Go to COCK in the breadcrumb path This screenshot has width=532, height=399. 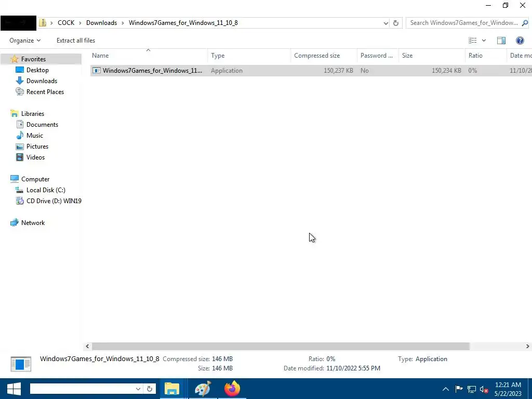[x=66, y=23]
